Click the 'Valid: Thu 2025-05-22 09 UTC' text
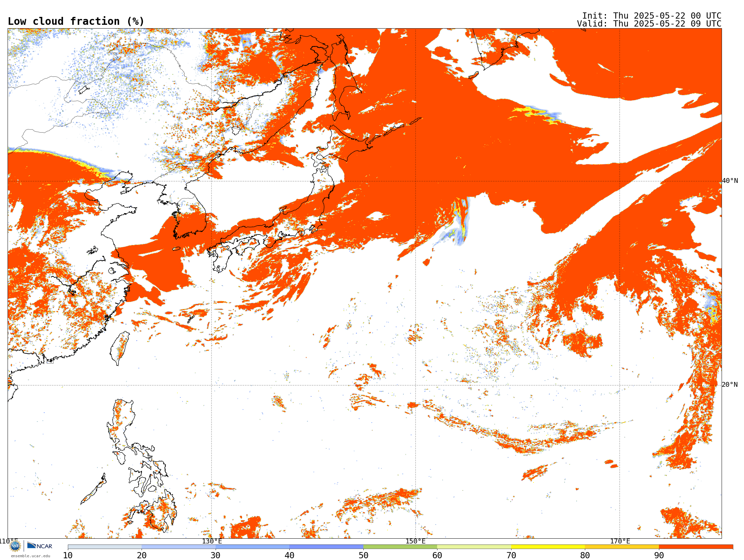Screen dimensions: 744x560 click(x=649, y=24)
